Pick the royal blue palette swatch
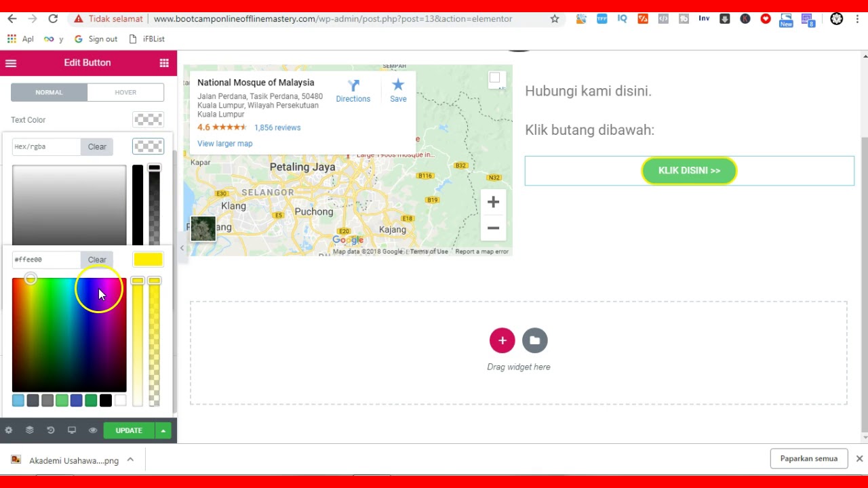868x488 pixels. click(77, 401)
